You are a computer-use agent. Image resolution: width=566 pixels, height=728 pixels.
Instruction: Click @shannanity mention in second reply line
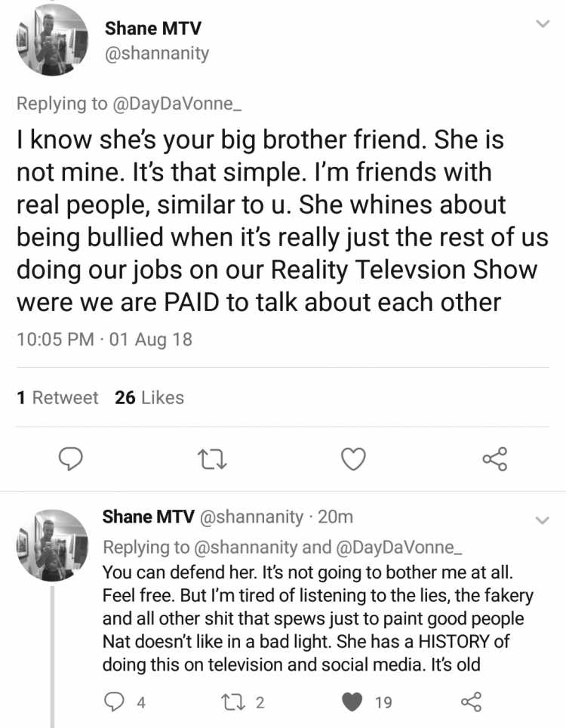click(x=245, y=547)
